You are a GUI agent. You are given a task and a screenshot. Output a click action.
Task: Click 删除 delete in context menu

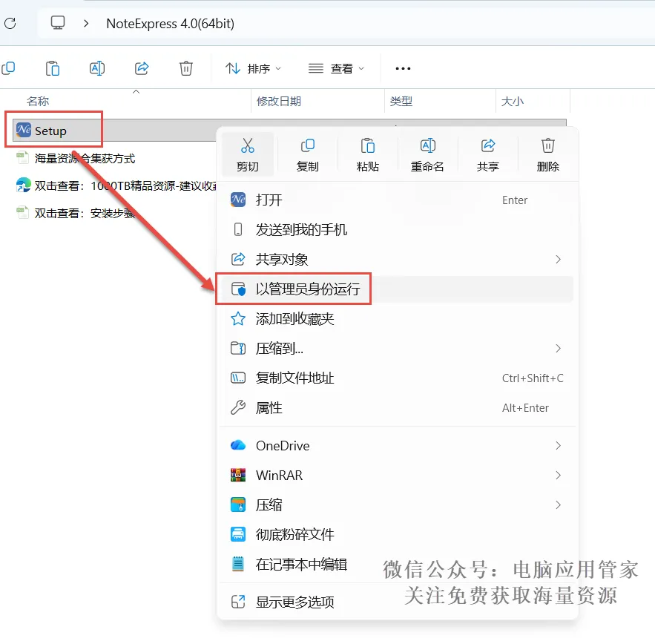click(x=547, y=154)
